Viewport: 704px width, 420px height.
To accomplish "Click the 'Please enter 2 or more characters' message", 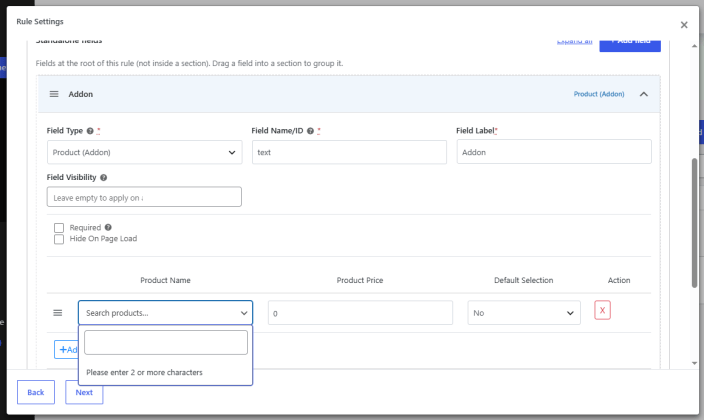I will [144, 372].
